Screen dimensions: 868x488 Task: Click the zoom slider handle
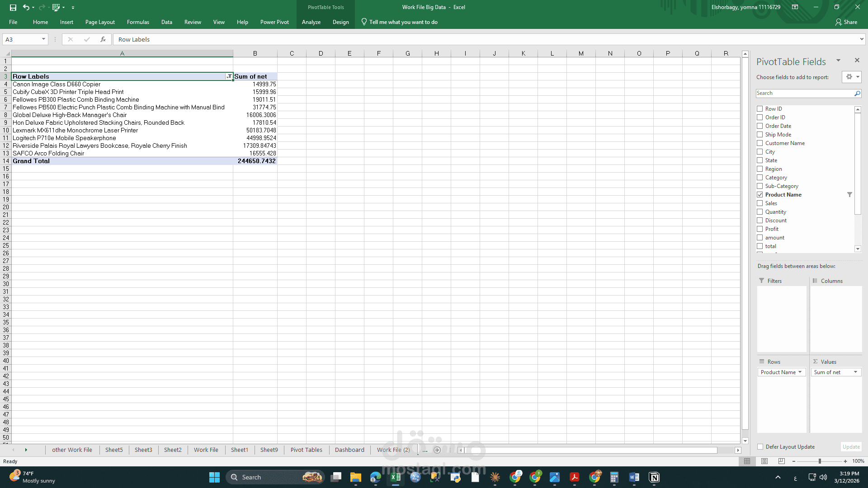[820, 461]
